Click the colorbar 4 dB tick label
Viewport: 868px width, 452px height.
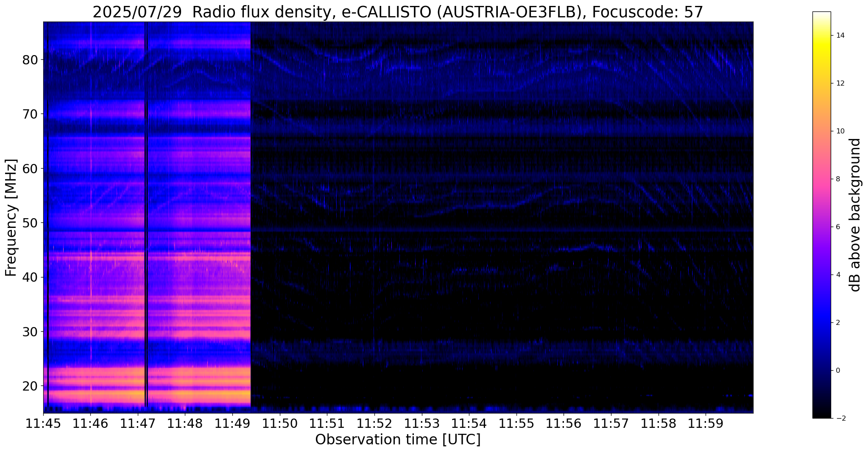pyautogui.click(x=837, y=275)
